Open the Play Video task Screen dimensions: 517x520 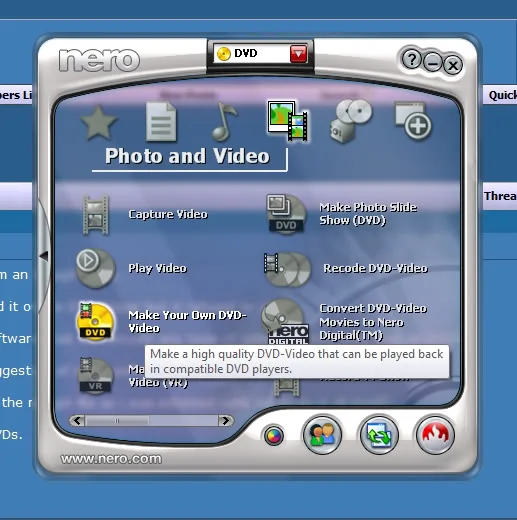[x=158, y=268]
